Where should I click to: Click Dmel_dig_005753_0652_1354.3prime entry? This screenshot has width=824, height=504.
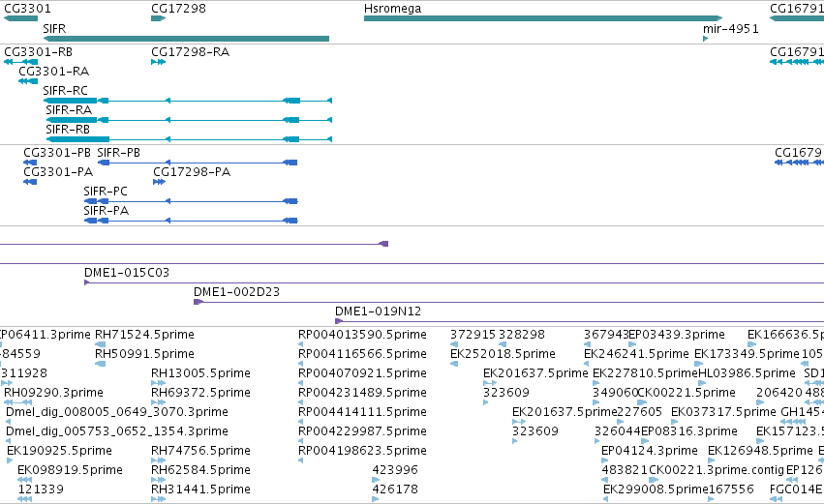(116, 431)
